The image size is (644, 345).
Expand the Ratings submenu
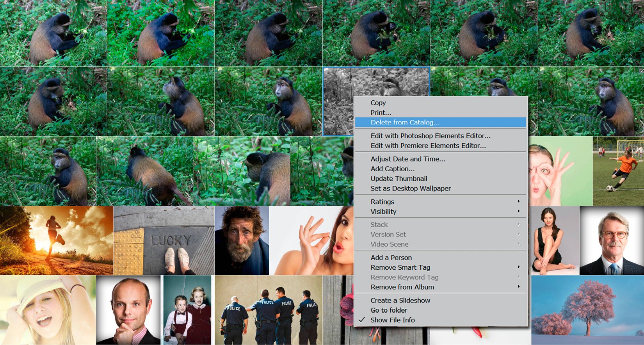point(440,202)
